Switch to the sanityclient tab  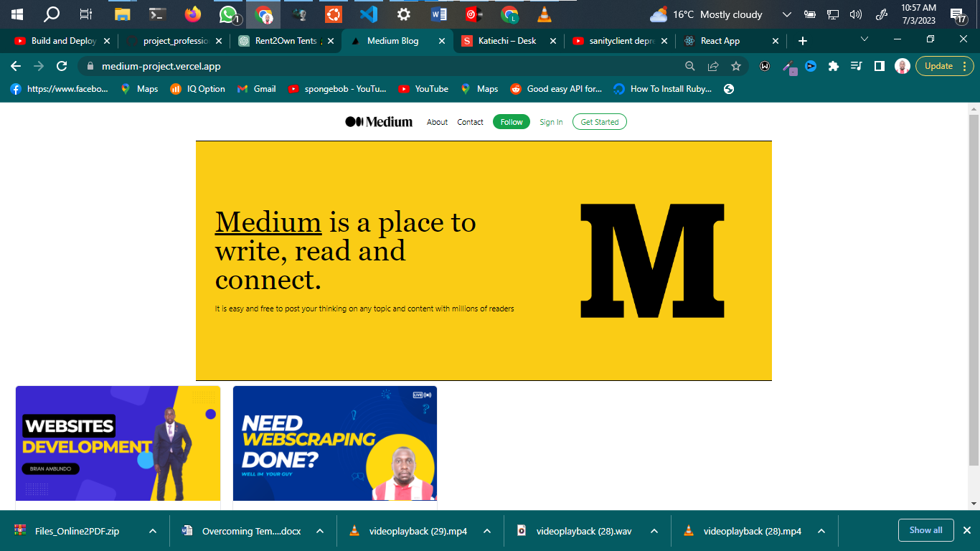click(x=620, y=41)
